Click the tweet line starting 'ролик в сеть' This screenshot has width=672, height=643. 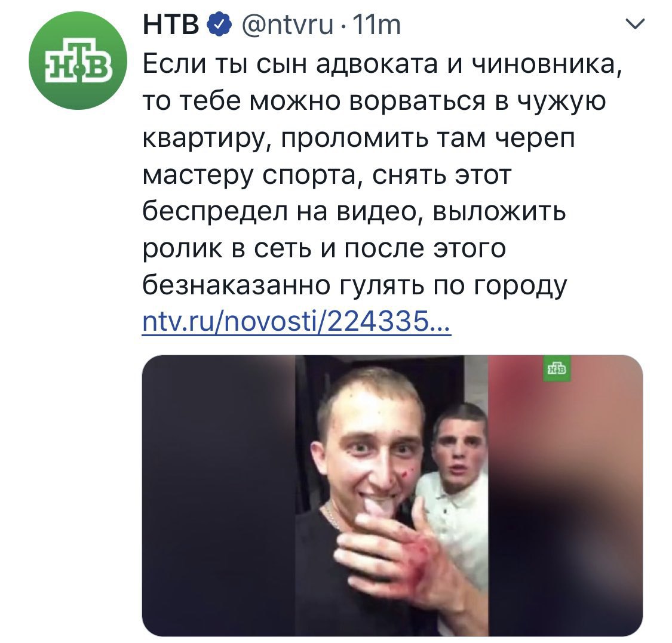coord(324,248)
